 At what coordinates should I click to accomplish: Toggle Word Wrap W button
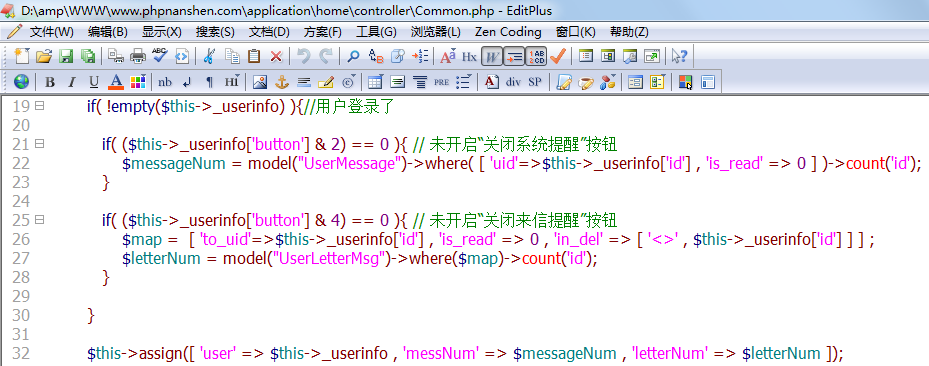(x=491, y=56)
